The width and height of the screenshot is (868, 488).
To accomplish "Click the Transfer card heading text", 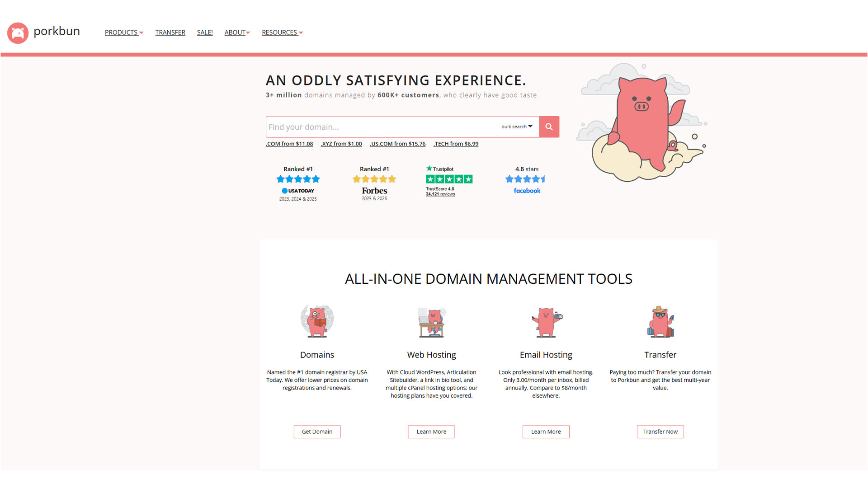I will click(x=660, y=355).
